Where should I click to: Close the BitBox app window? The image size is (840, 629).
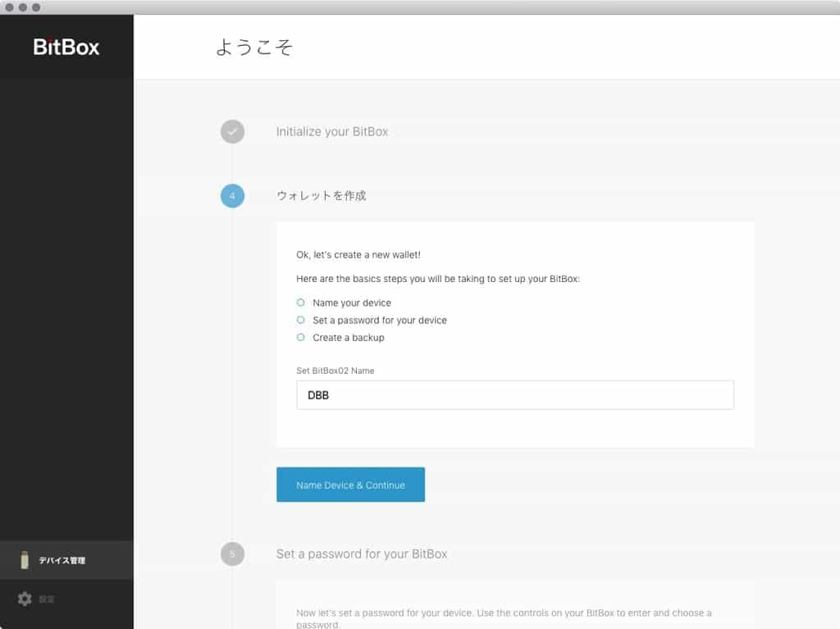click(9, 7)
